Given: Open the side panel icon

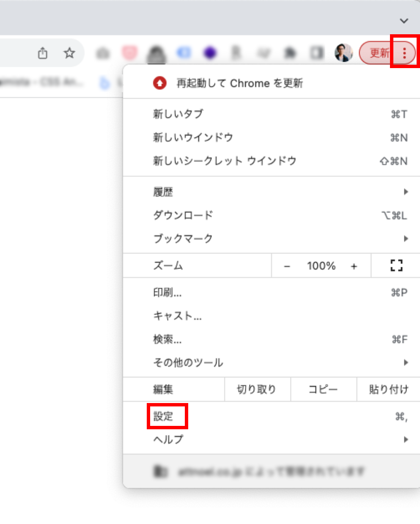Looking at the screenshot, I should point(317,53).
